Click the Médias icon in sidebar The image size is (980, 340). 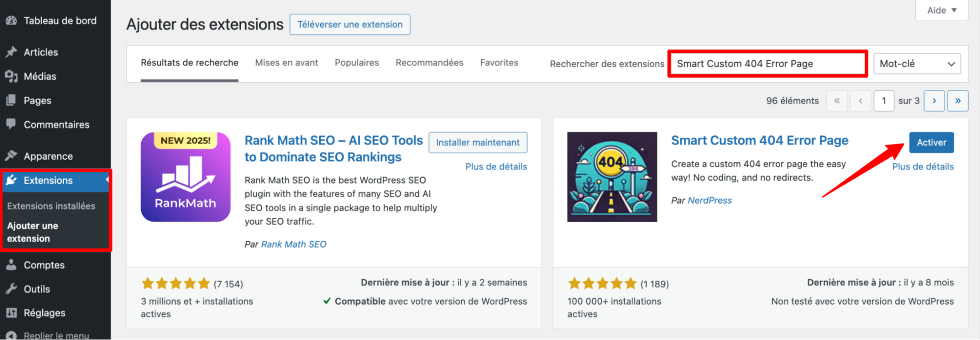point(11,76)
